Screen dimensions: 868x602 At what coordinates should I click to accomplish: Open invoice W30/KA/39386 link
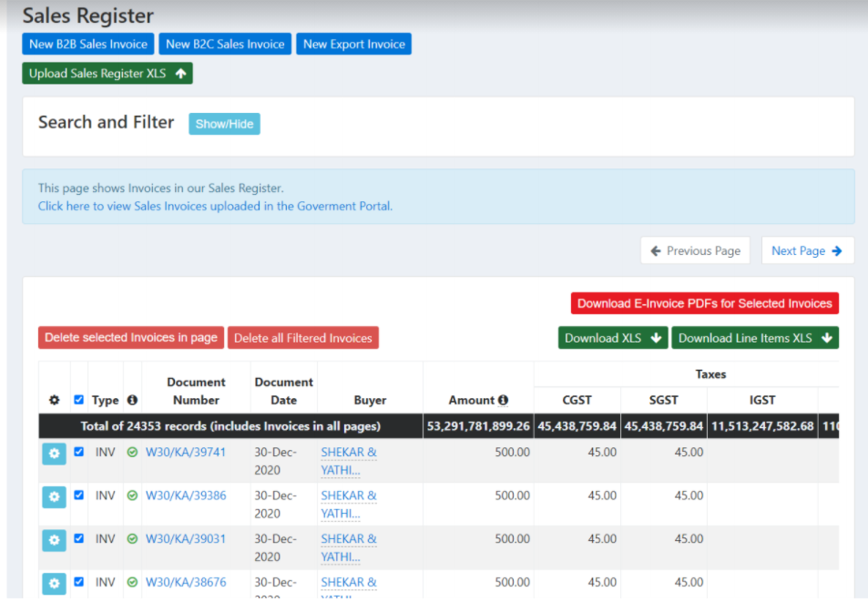186,495
